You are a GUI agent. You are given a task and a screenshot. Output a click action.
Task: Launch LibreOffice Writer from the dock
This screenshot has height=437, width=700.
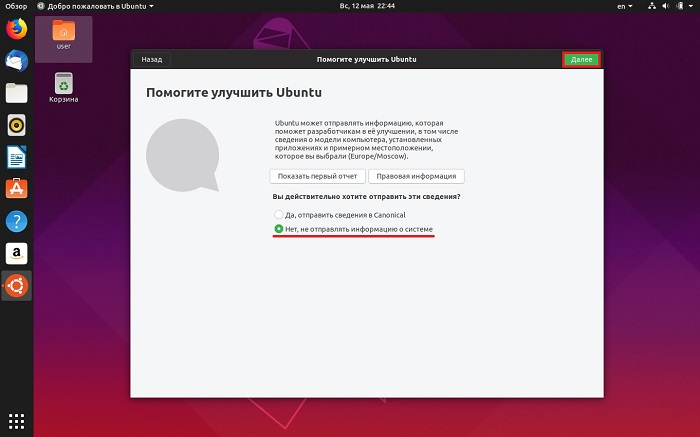(17, 157)
